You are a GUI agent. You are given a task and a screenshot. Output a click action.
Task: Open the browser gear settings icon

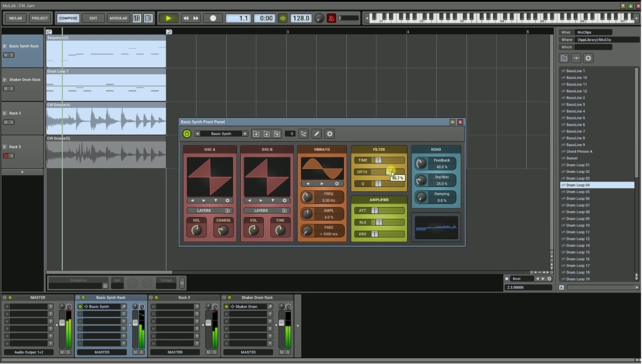588,58
